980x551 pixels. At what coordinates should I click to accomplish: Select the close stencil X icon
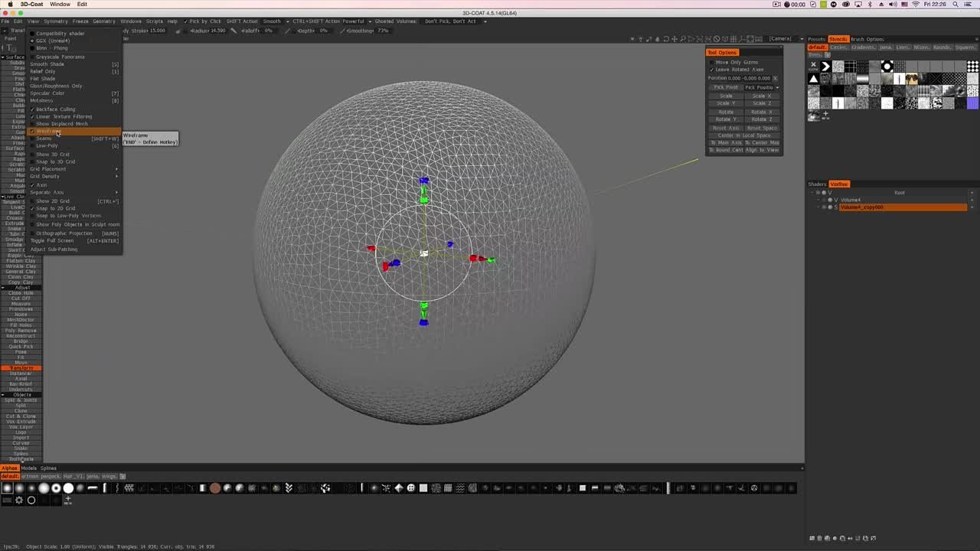click(x=813, y=67)
